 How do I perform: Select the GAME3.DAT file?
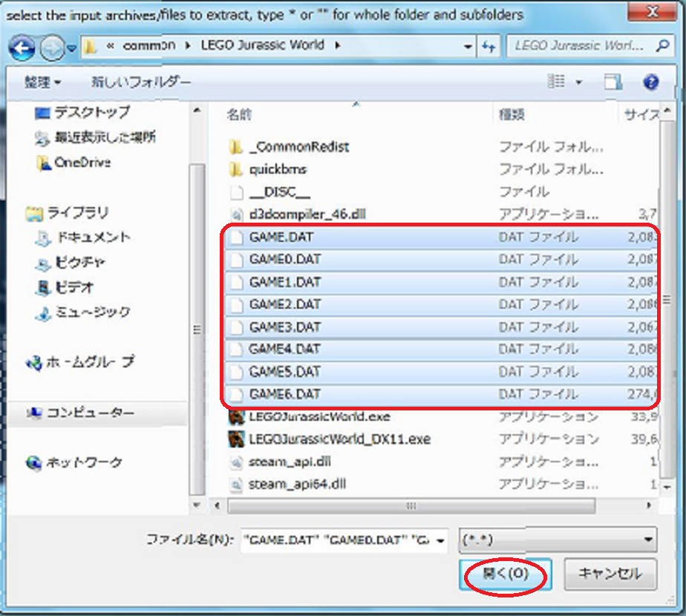tap(441, 327)
